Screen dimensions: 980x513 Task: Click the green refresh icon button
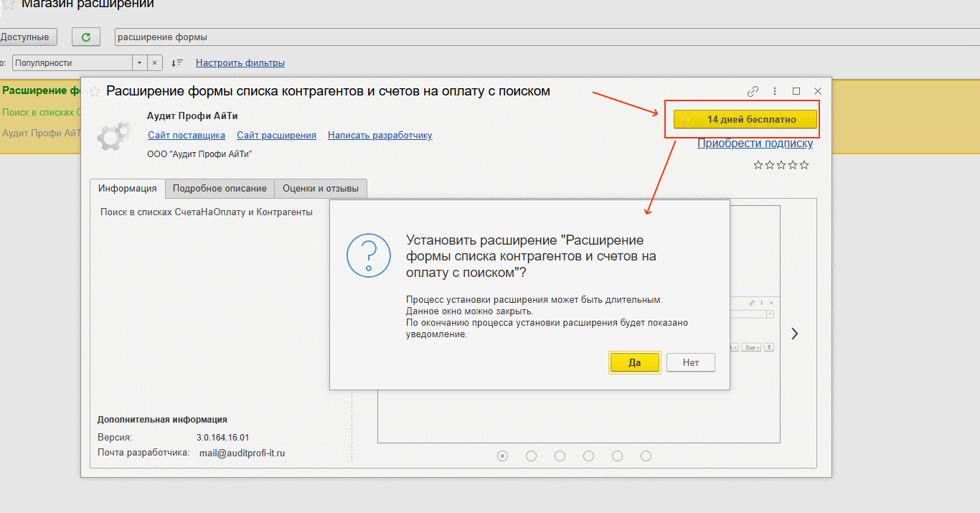85,37
